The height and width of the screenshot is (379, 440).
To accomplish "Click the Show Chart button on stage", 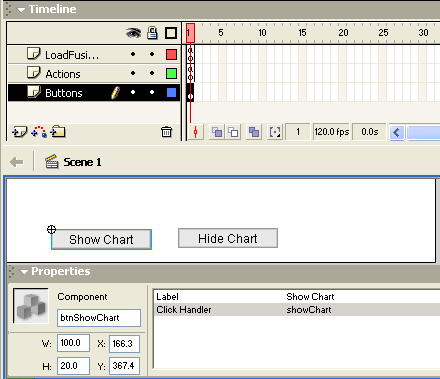I will click(x=101, y=239).
